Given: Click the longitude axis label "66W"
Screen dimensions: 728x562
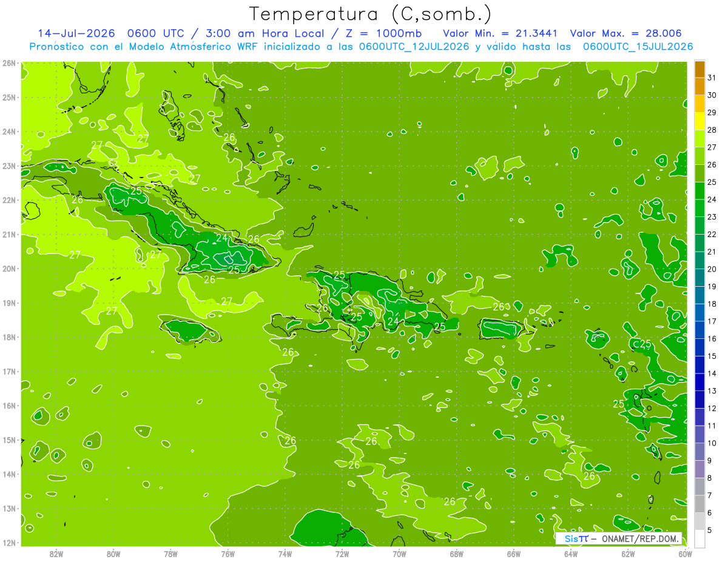Looking at the screenshot, I should pyautogui.click(x=514, y=553).
